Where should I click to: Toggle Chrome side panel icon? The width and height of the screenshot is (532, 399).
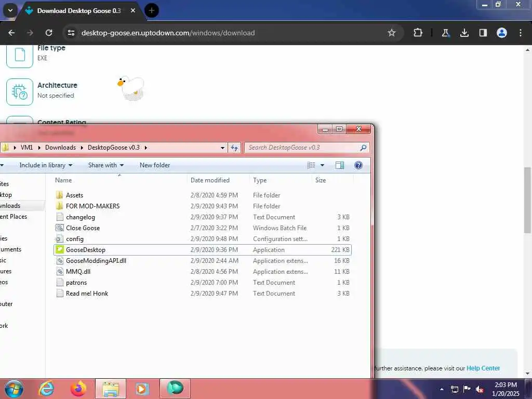coord(483,33)
